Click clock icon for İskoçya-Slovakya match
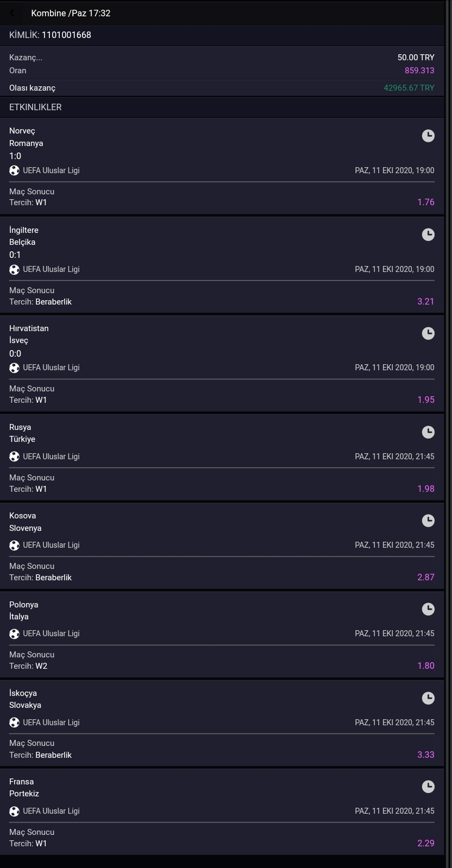Image resolution: width=452 pixels, height=868 pixels. click(428, 698)
